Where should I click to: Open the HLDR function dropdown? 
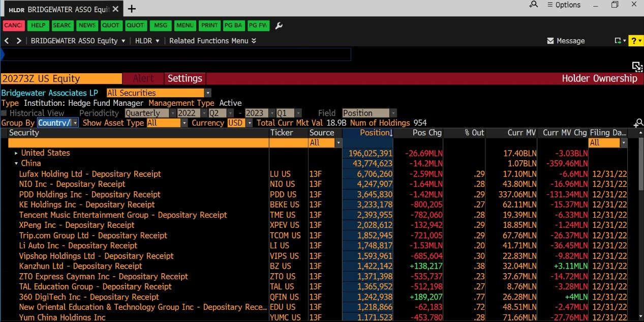point(147,41)
